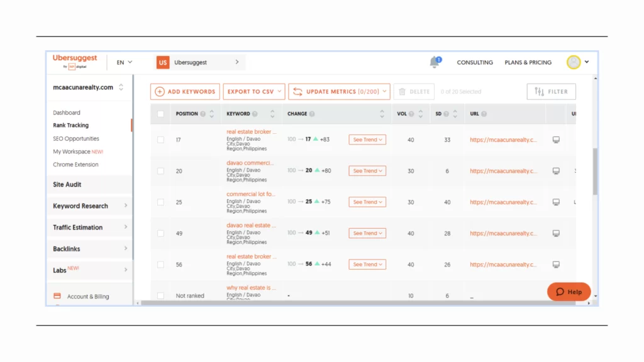Open the EN language dropdown
Image resolution: width=644 pixels, height=362 pixels.
pos(124,62)
